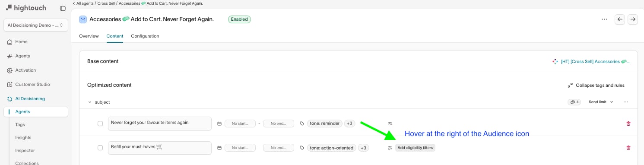Go to Home in sidebar
Viewport: 644px width, 165px height.
click(21, 42)
